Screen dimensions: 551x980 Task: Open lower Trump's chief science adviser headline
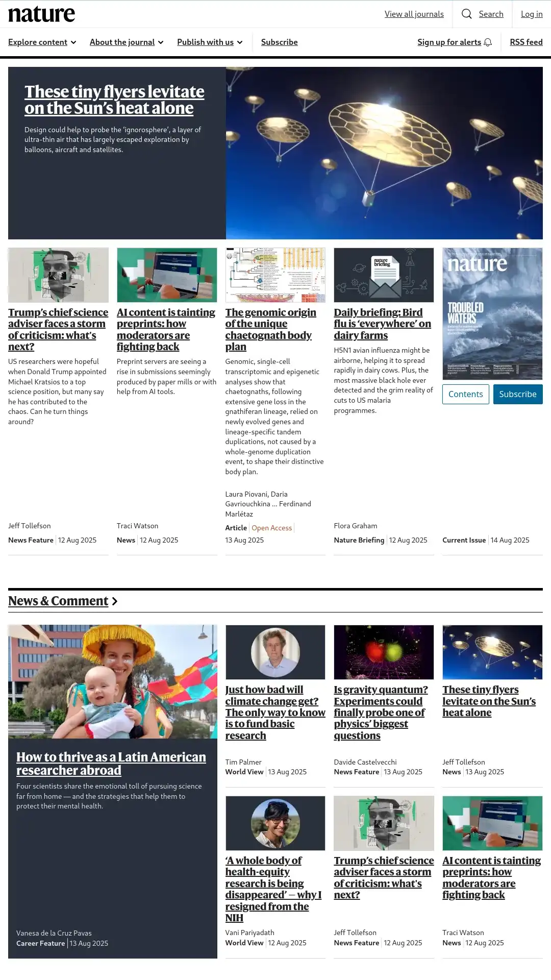(384, 877)
